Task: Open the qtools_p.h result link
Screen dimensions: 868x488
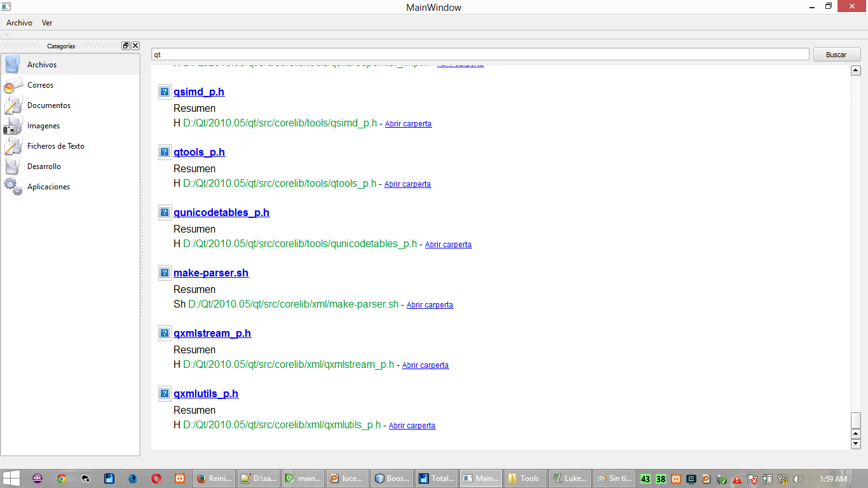Action: tap(199, 152)
